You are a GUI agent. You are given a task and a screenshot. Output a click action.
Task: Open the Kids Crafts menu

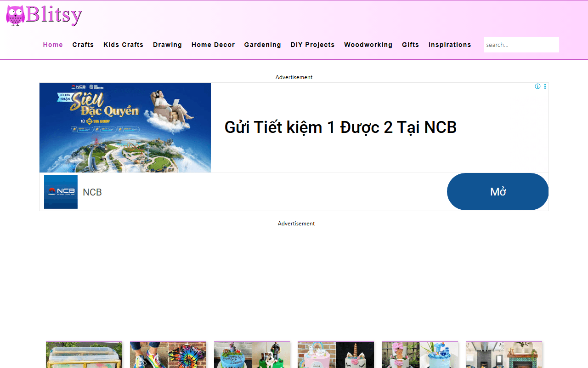pyautogui.click(x=124, y=45)
